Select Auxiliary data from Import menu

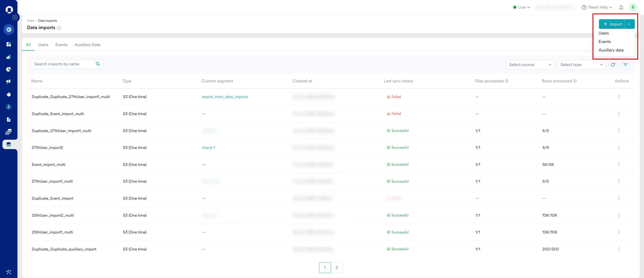pos(611,50)
